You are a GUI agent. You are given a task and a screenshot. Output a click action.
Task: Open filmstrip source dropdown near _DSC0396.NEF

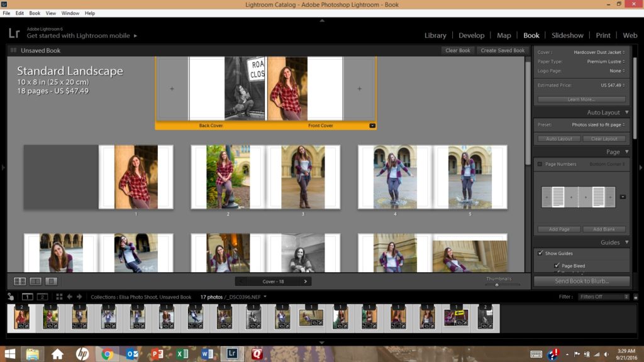265,297
